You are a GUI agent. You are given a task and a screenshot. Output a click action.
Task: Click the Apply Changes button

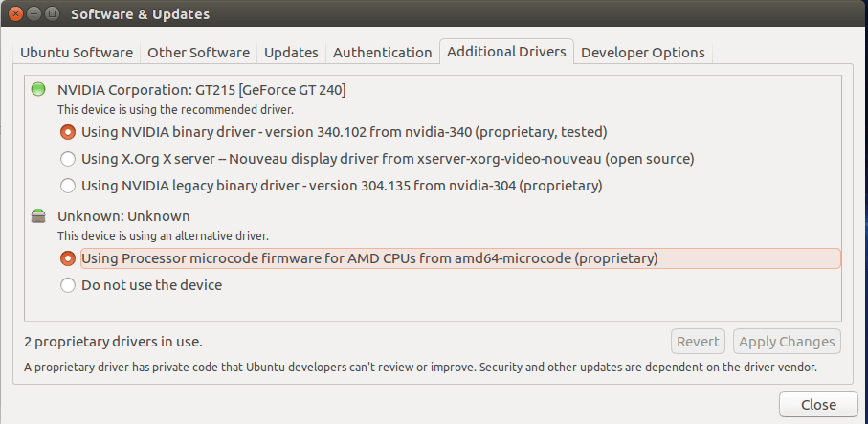tap(787, 342)
